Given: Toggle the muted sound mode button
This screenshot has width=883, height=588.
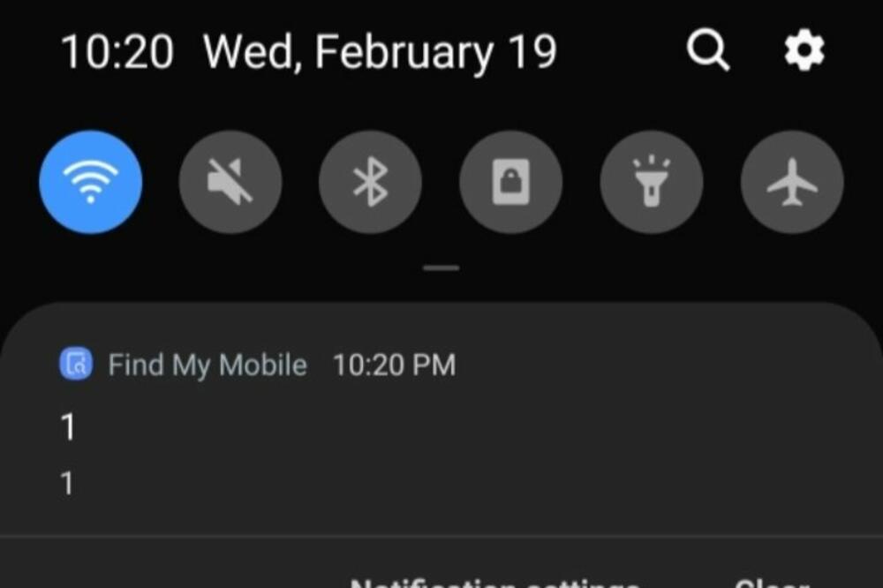Looking at the screenshot, I should [230, 181].
